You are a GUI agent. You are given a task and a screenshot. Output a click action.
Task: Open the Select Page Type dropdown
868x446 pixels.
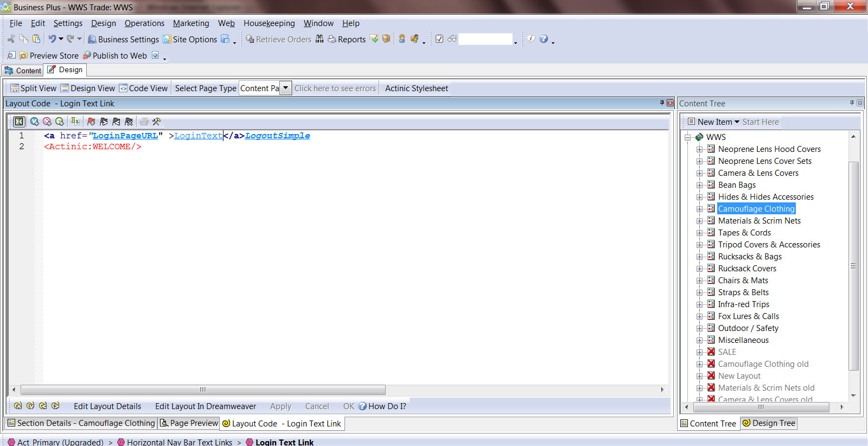[285, 88]
